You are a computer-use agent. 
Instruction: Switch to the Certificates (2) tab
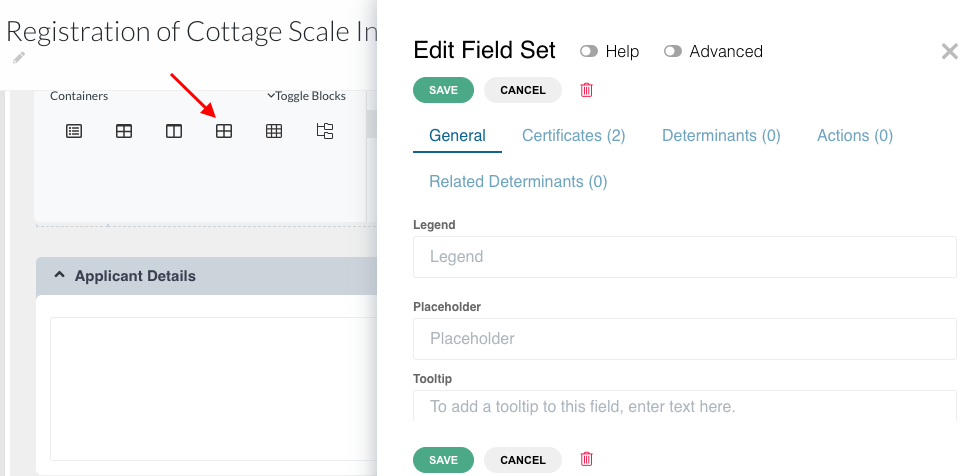coord(574,135)
